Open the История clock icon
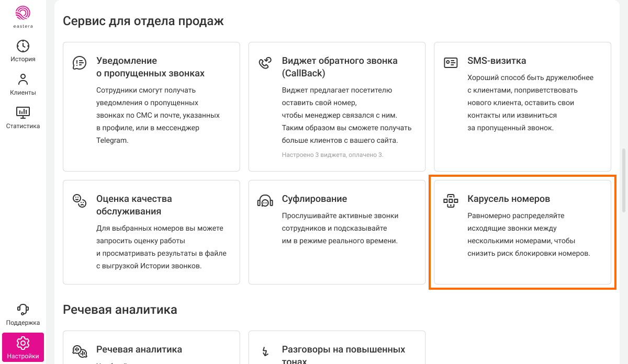Screen dimensions: 628x364 point(23,46)
